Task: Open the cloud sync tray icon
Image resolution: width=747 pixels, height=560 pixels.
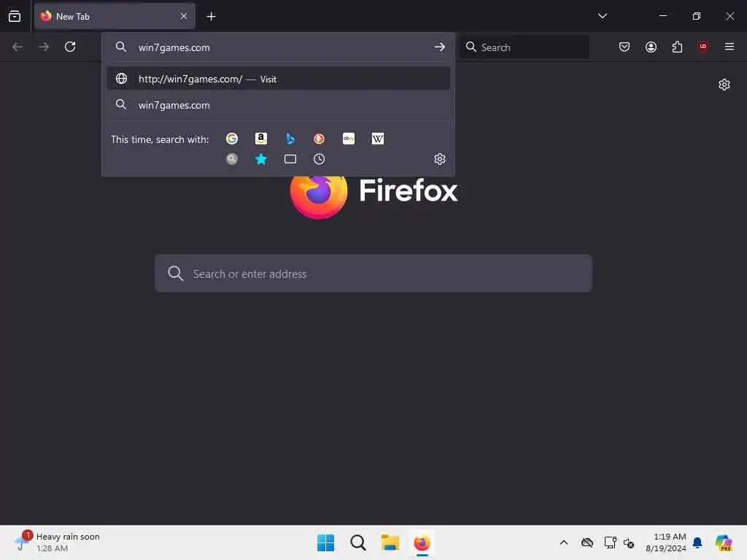Action: click(587, 542)
